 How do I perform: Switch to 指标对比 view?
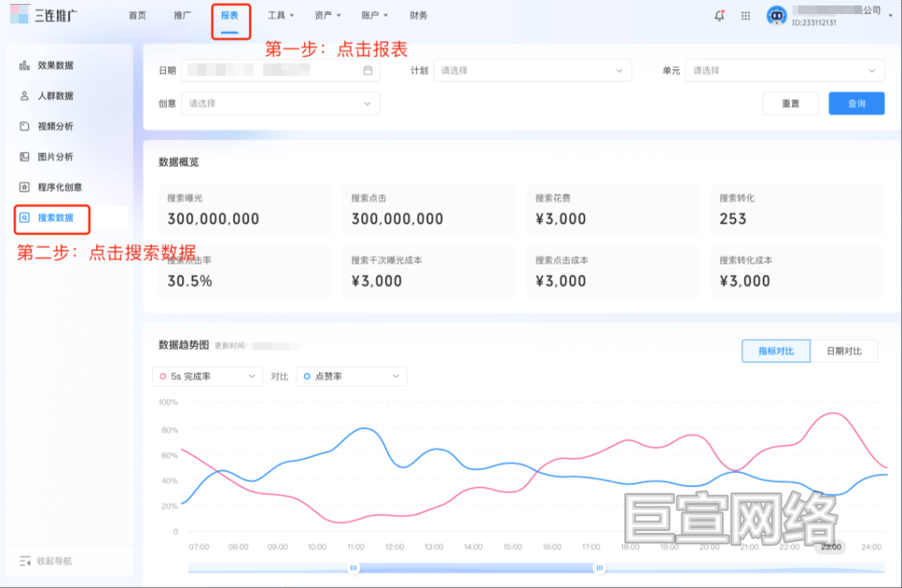[x=775, y=351]
